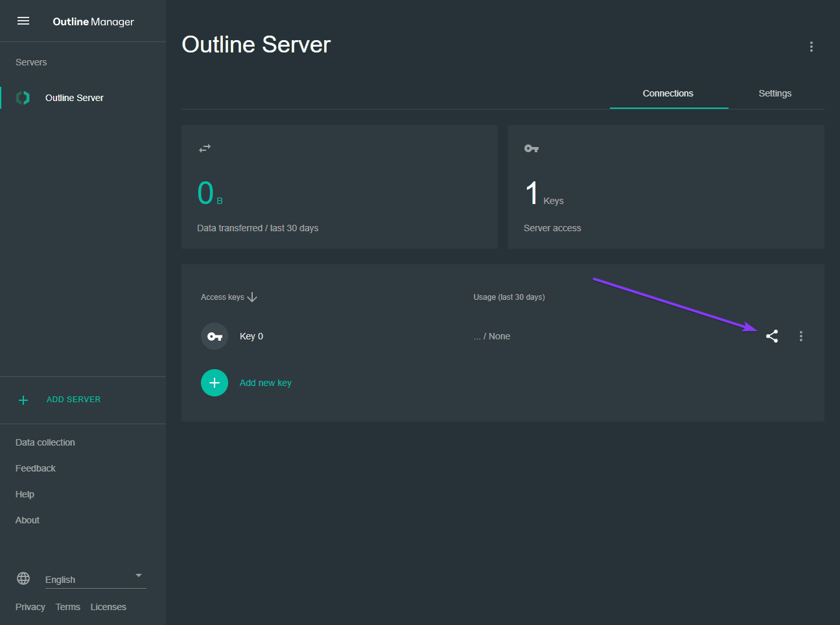Open the hamburger menu in sidebar
The height and width of the screenshot is (625, 840).
[x=23, y=21]
